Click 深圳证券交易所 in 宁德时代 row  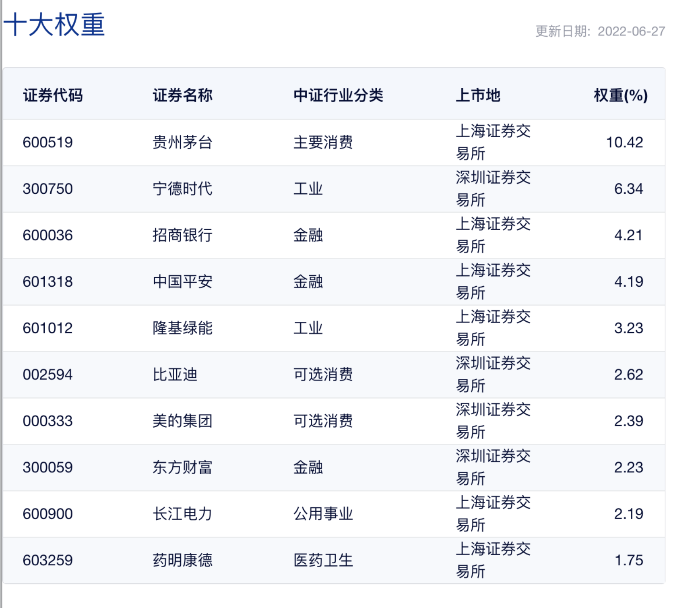[493, 189]
